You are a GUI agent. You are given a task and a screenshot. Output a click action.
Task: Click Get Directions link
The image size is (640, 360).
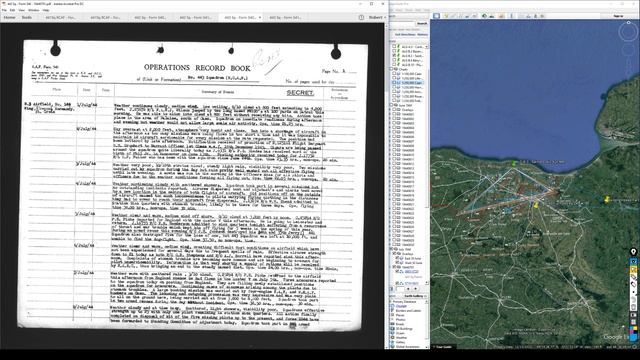coord(405,35)
